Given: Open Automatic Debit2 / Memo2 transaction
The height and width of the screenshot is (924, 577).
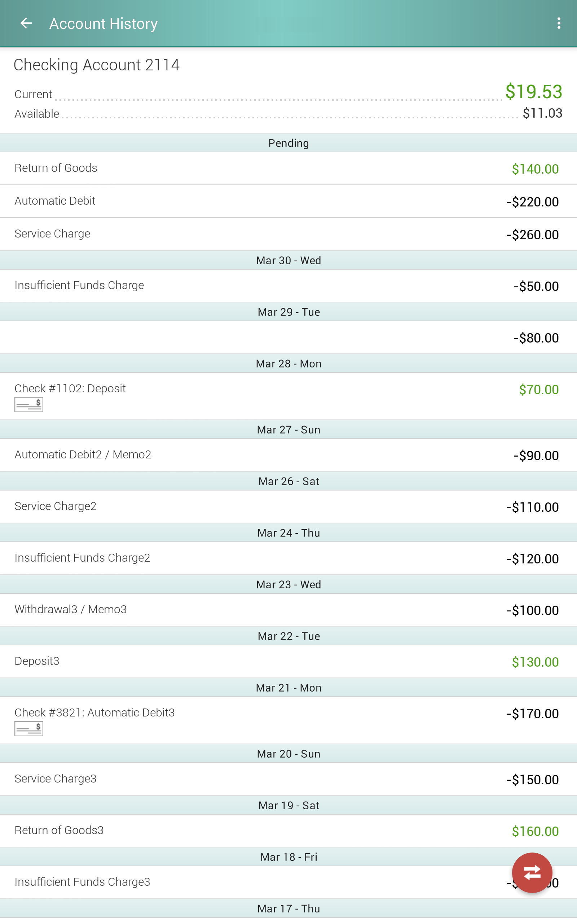Looking at the screenshot, I should (288, 455).
